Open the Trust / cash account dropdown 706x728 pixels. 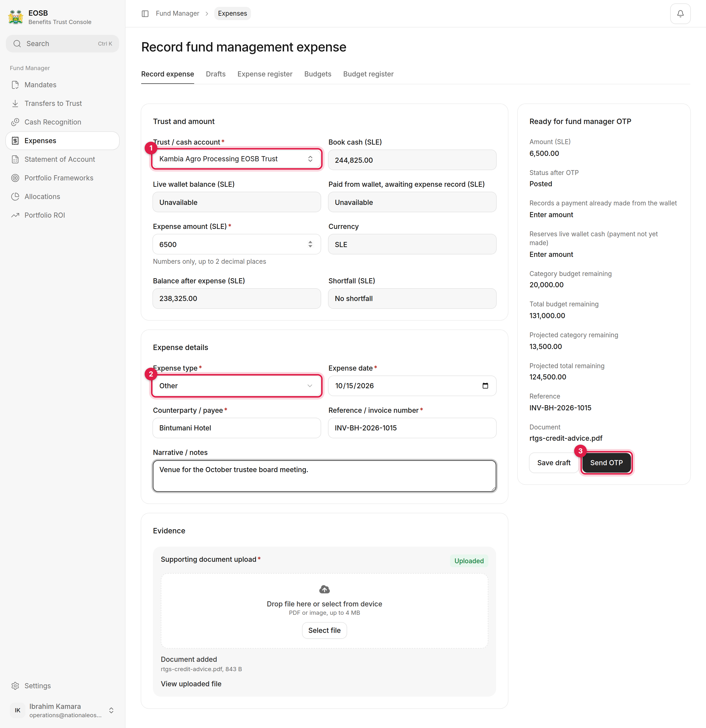pyautogui.click(x=237, y=159)
